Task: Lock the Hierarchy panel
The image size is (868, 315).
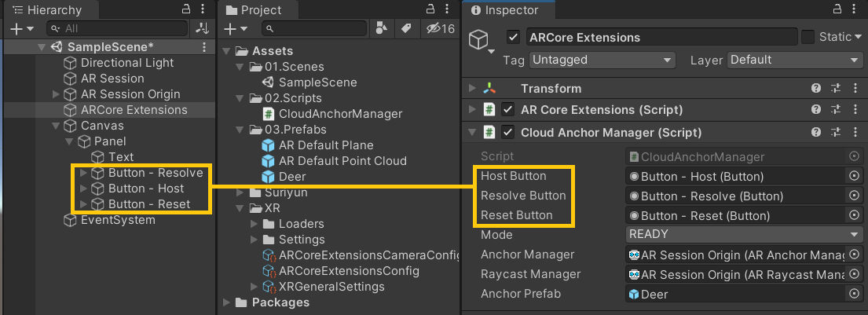Action: point(186,9)
